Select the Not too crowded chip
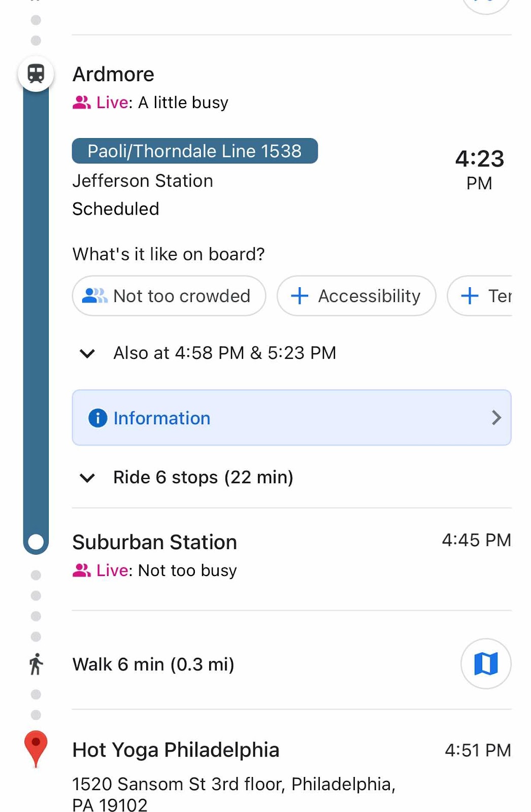Screen dimensions: 531x812 tap(169, 296)
